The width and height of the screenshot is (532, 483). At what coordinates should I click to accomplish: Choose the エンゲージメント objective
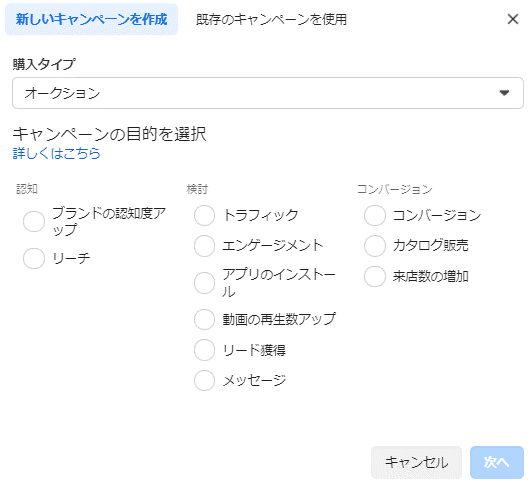click(204, 246)
